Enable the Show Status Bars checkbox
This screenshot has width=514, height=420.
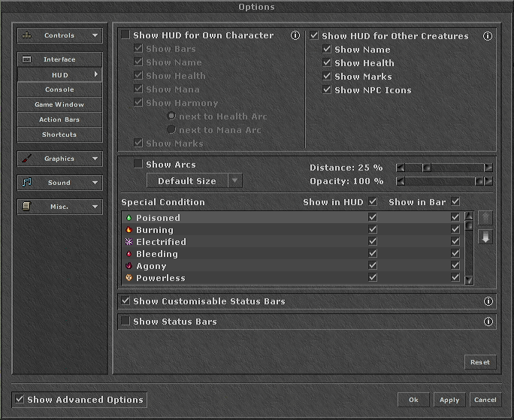tap(125, 321)
